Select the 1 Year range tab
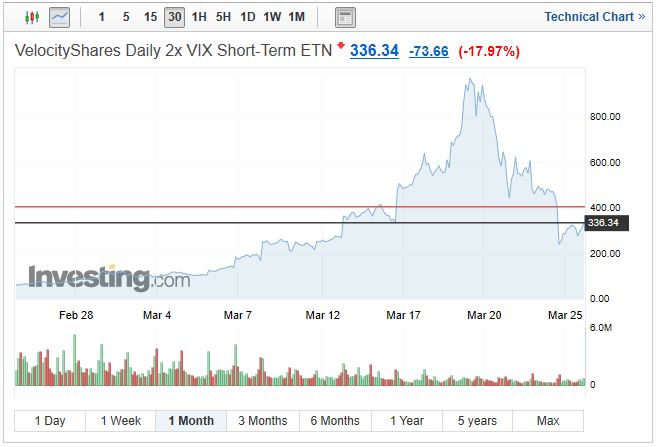The height and width of the screenshot is (447, 656). coord(406,421)
